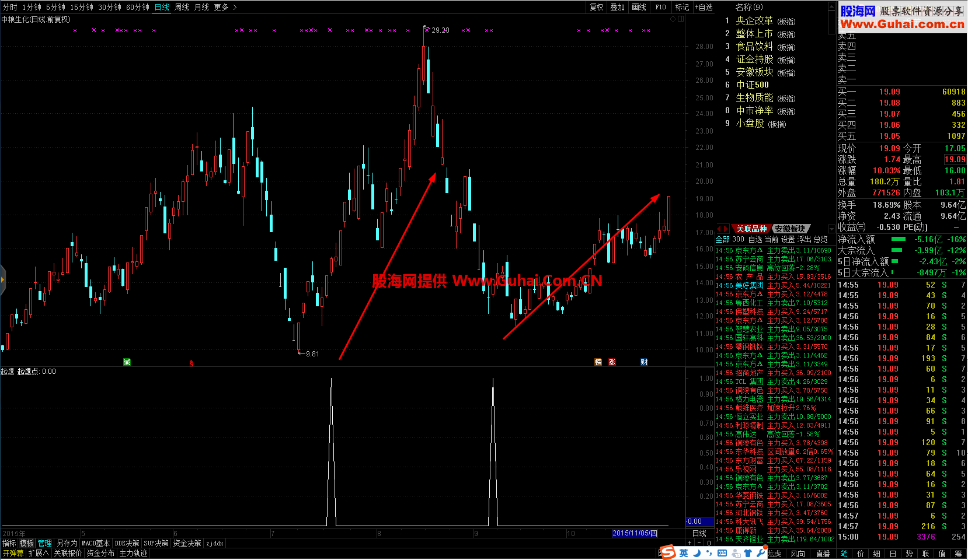Screen dimensions: 968x560
Task: Toggle the Sogou moon half-width icon
Action: [x=697, y=553]
